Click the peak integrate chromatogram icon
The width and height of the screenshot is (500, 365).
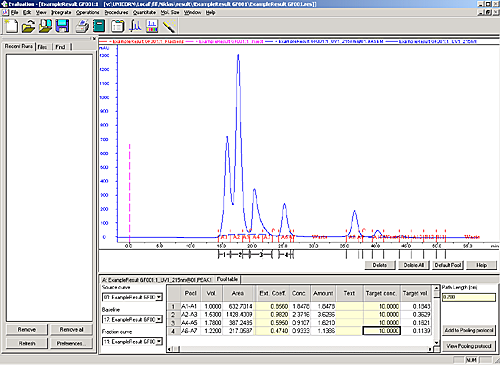135,26
